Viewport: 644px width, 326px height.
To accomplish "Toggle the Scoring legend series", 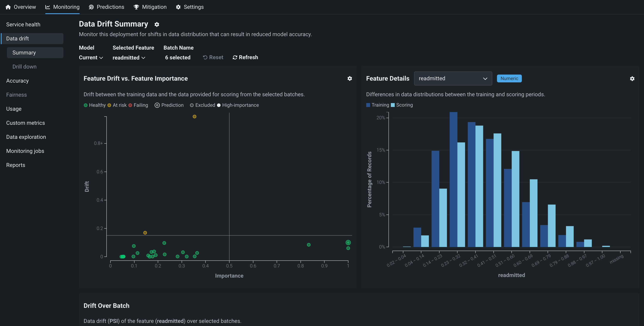I will (x=393, y=105).
